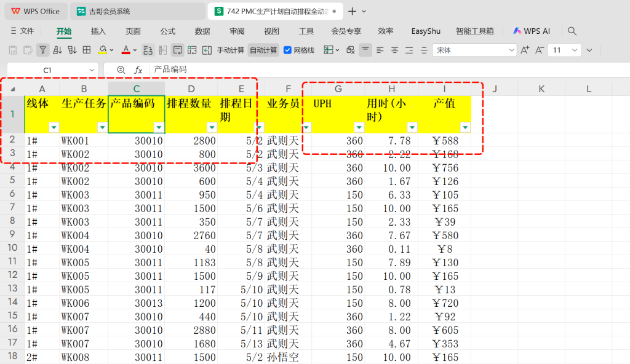This screenshot has height=364, width=630.
Task: Toggle the wrap text icon
Action: pyautogui.click(x=178, y=50)
